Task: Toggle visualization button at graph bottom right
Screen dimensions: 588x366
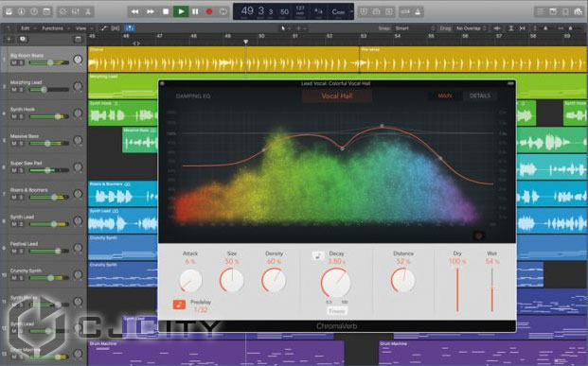Action: coord(478,235)
